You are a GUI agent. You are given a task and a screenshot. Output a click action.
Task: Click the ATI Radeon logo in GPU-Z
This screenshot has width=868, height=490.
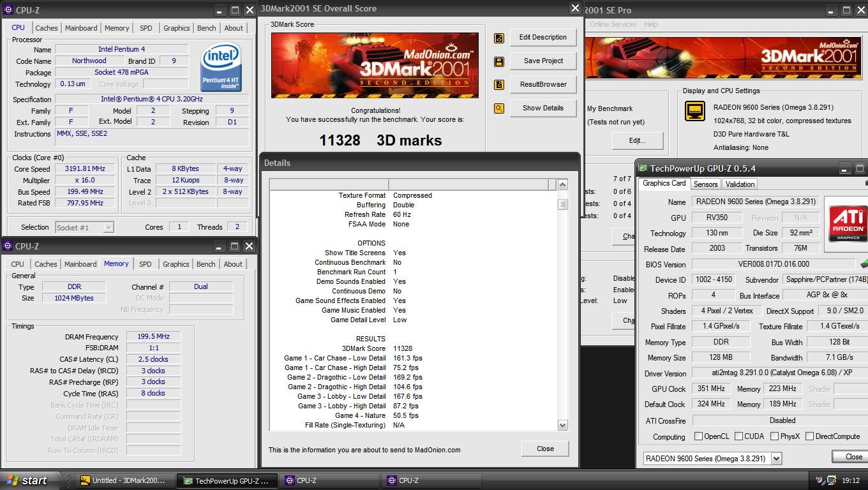848,223
